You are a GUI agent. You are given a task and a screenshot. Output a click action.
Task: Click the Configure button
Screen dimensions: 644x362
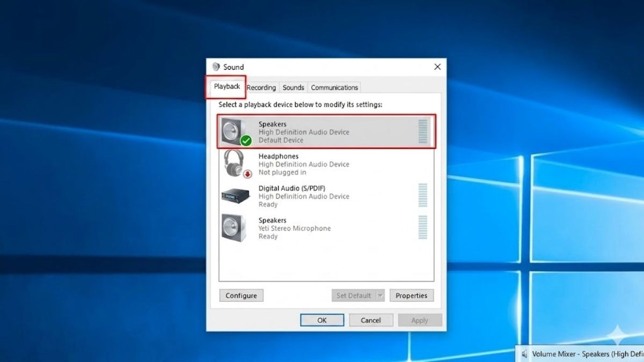click(x=241, y=295)
